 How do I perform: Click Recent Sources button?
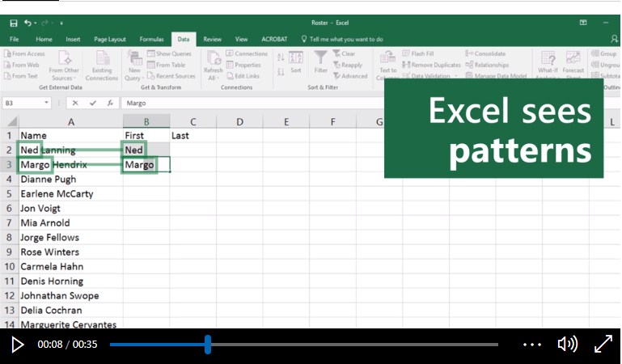(x=171, y=76)
